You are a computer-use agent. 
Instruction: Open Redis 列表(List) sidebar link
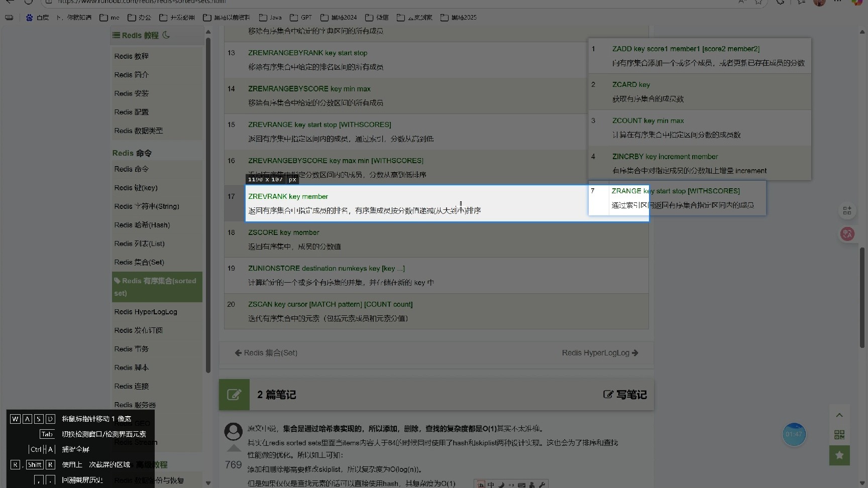click(139, 243)
